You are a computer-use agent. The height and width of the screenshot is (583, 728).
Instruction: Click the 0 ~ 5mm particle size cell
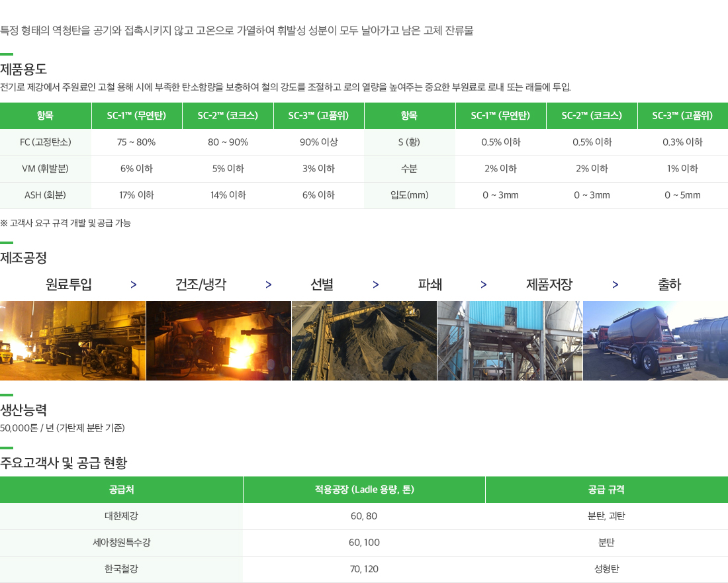tap(682, 195)
